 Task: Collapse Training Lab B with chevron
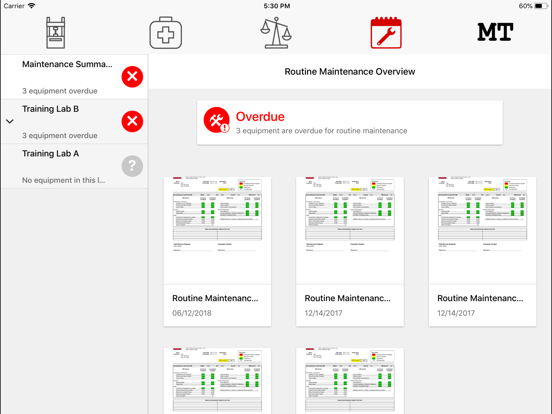tap(10, 121)
